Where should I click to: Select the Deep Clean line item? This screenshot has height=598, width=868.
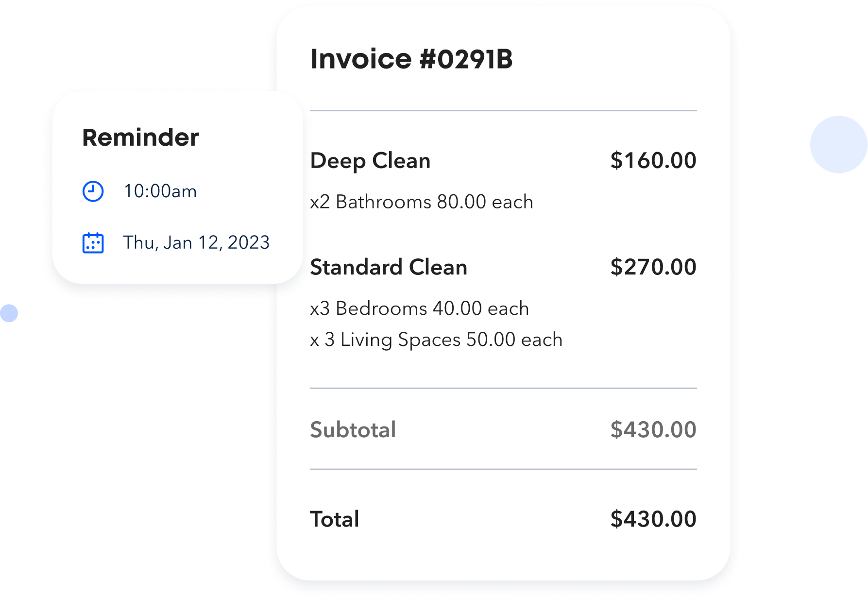[x=370, y=161]
